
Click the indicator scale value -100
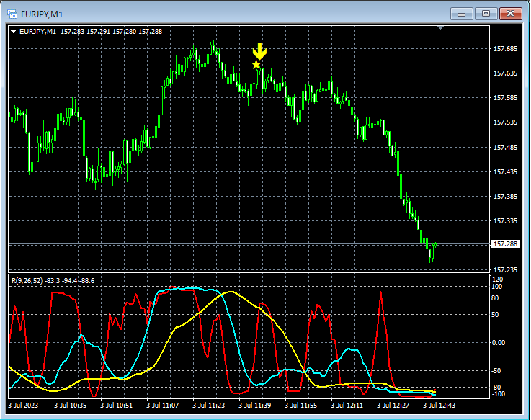click(498, 393)
